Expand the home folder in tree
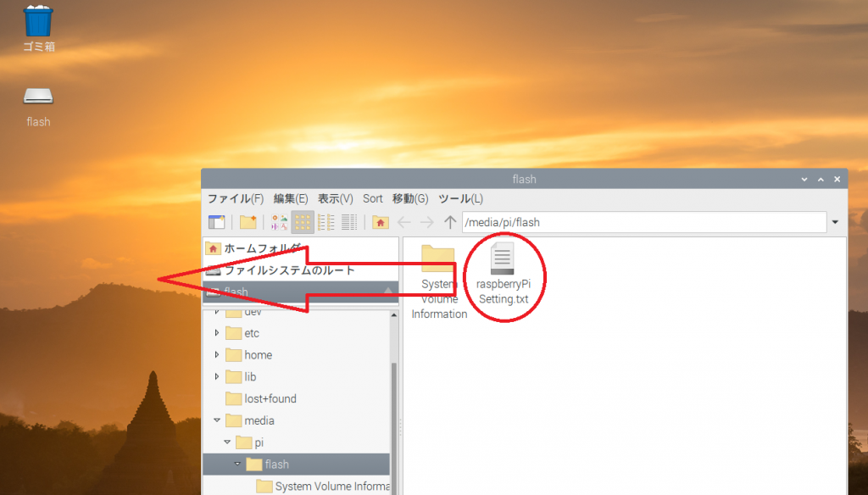This screenshot has width=868, height=495. [x=217, y=355]
